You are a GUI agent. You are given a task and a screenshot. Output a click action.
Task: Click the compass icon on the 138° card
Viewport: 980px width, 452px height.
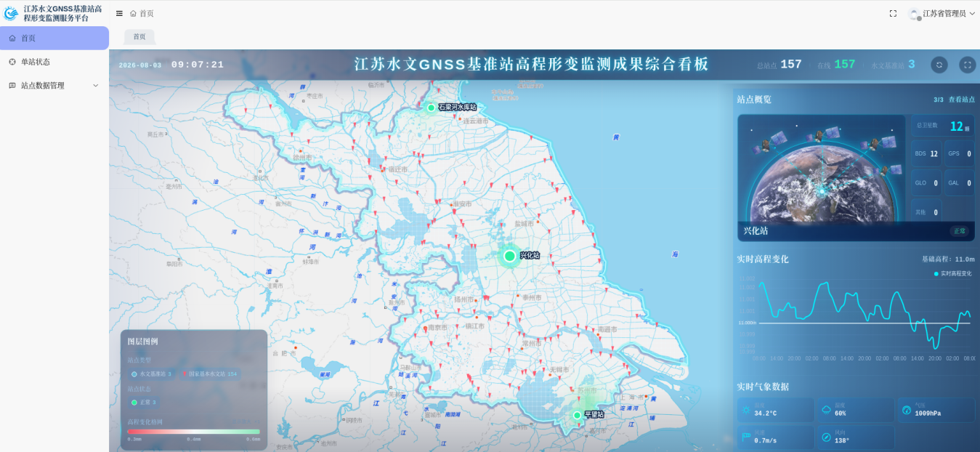(826, 437)
